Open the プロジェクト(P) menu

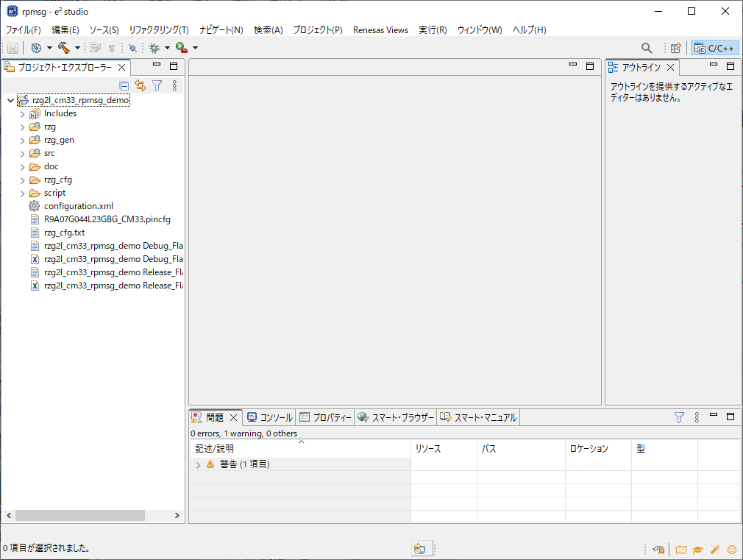[x=318, y=30]
